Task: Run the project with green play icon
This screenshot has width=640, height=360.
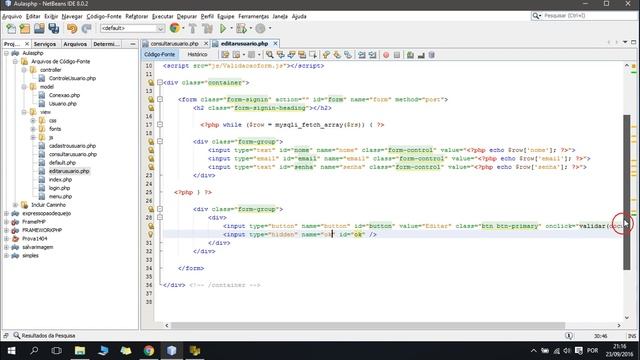Action: [x=223, y=29]
